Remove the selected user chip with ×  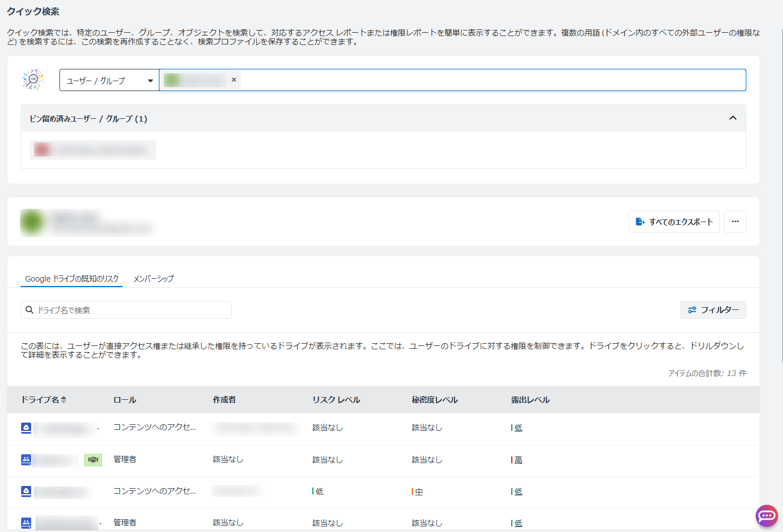pyautogui.click(x=234, y=80)
